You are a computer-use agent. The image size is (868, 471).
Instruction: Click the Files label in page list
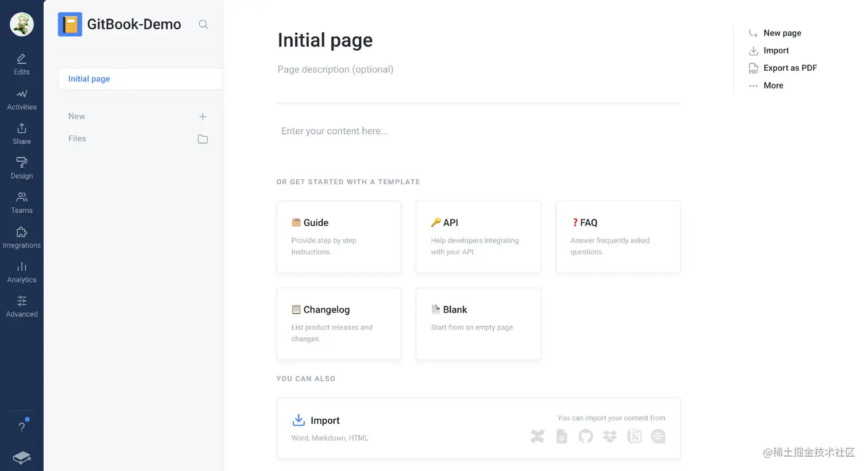(x=77, y=138)
